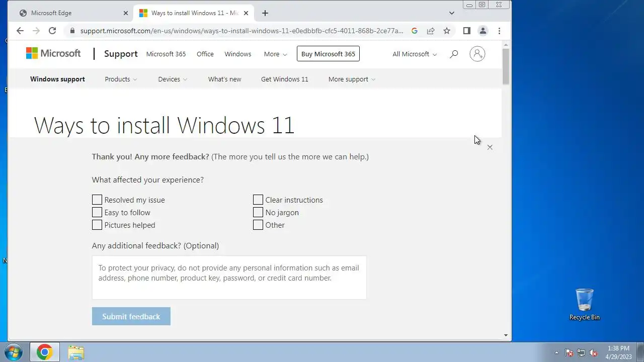
Task: Click the Microsoft account sign-in avatar
Action: [x=477, y=54]
